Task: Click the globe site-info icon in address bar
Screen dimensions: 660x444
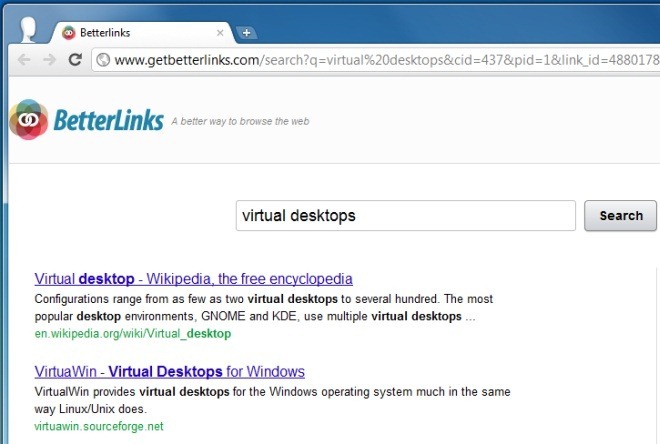Action: (103, 60)
